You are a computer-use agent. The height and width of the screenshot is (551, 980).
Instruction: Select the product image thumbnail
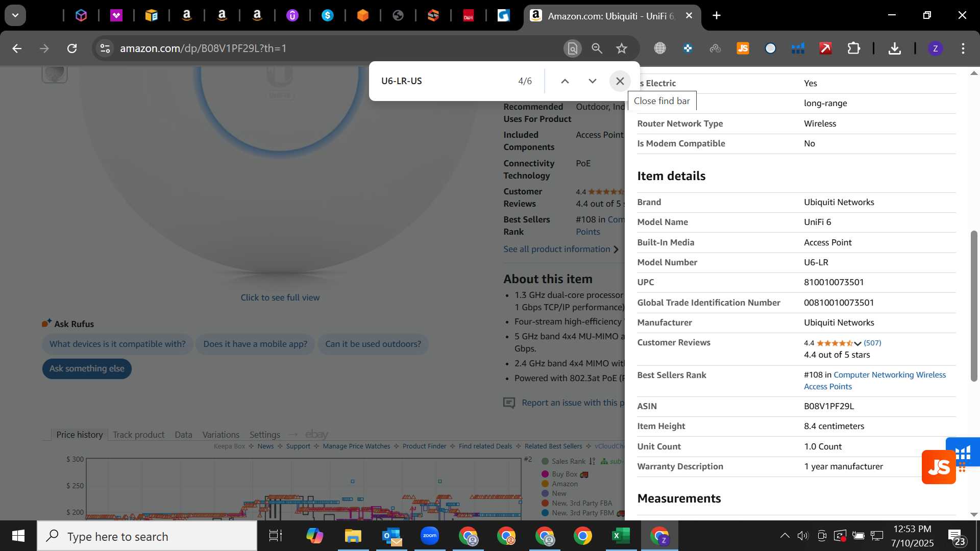pos(55,74)
